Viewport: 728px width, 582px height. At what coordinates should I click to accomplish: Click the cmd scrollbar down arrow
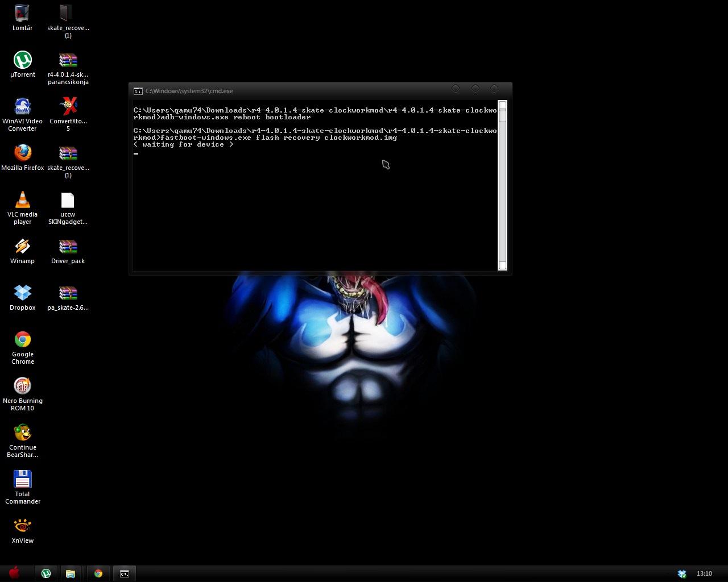pyautogui.click(x=502, y=265)
